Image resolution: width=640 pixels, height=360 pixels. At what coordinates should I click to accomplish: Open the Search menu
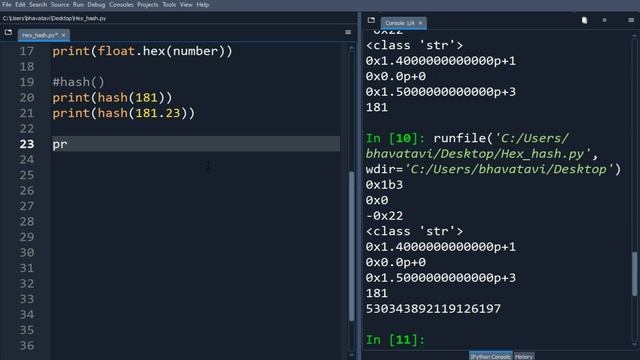(x=38, y=4)
